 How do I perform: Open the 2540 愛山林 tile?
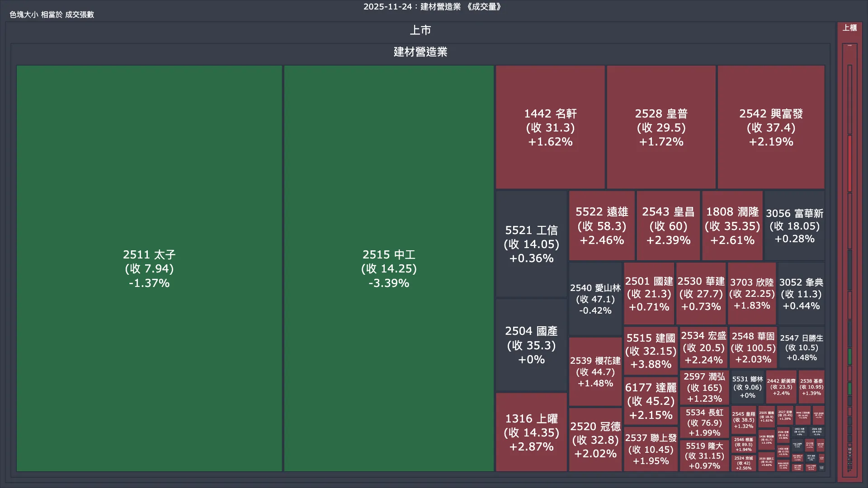point(595,299)
